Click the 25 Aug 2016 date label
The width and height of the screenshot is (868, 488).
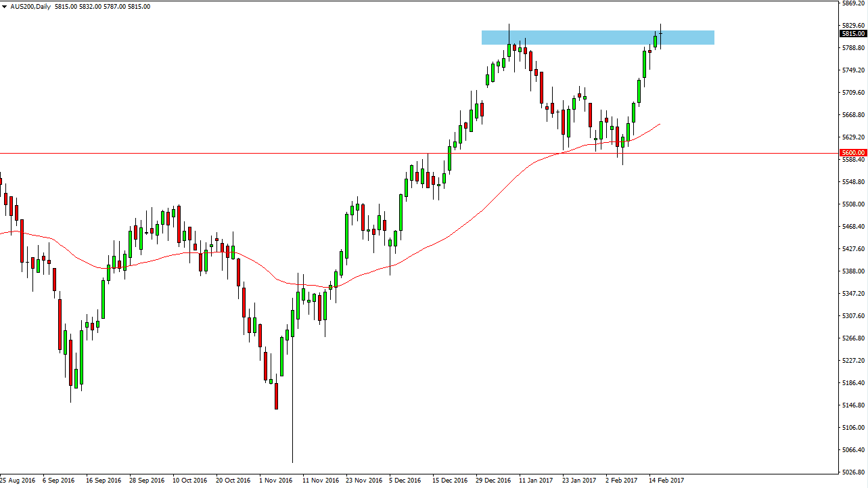pos(17,479)
